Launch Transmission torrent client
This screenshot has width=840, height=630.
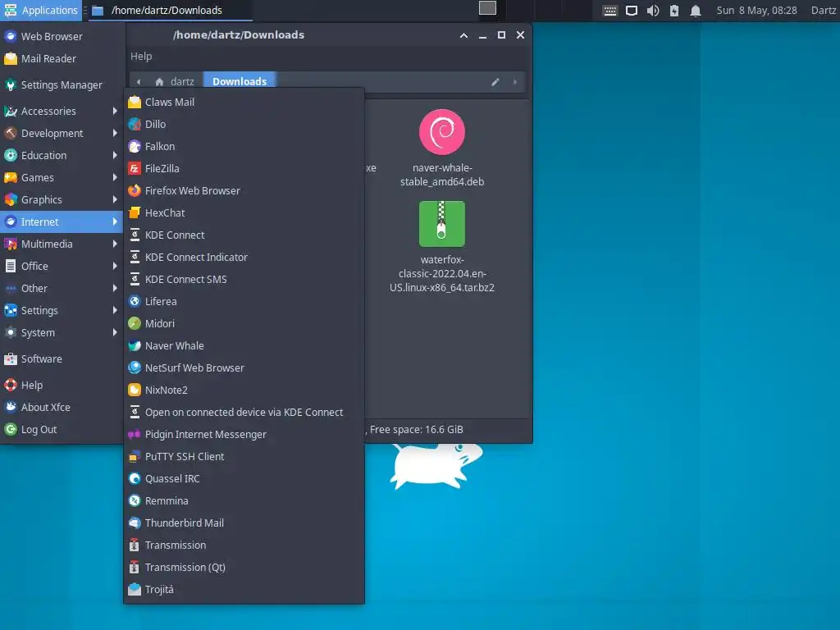(x=244, y=545)
